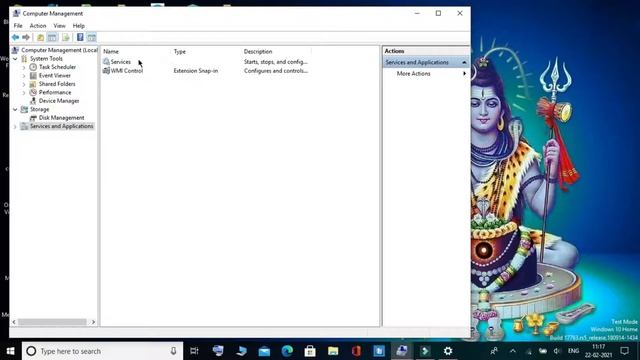Open the View menu
The image size is (640, 360).
pos(59,26)
